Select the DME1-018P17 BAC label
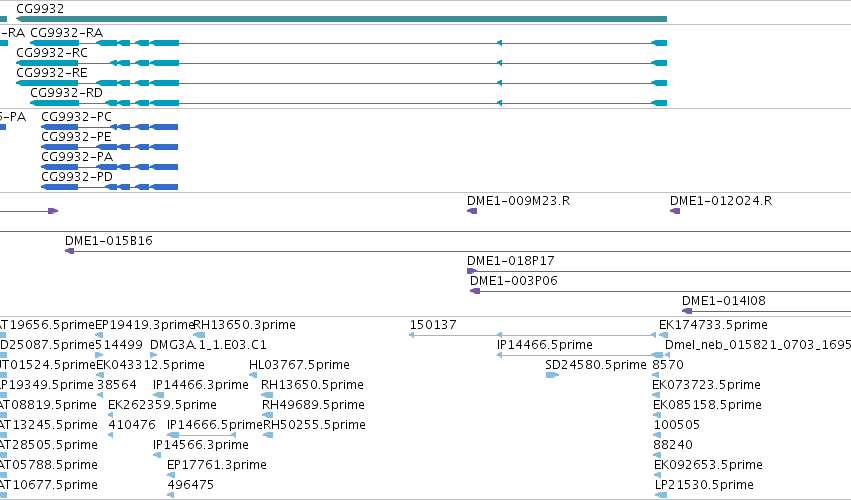 coord(511,261)
